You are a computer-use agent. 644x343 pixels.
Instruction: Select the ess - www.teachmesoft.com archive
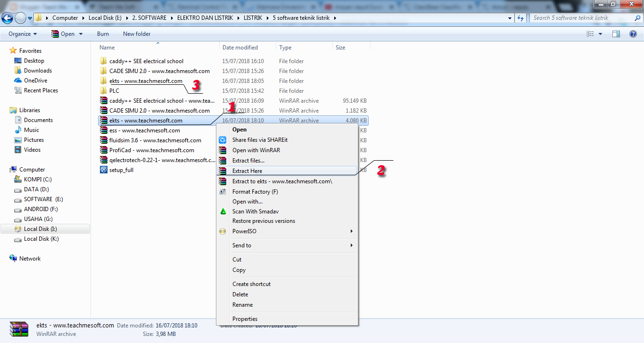(x=144, y=131)
